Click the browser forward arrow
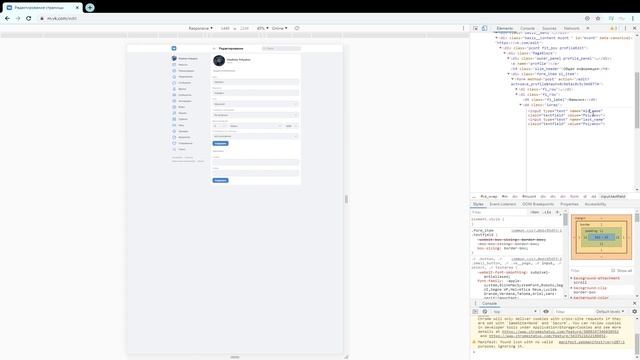This screenshot has width=640, height=360. point(18,18)
